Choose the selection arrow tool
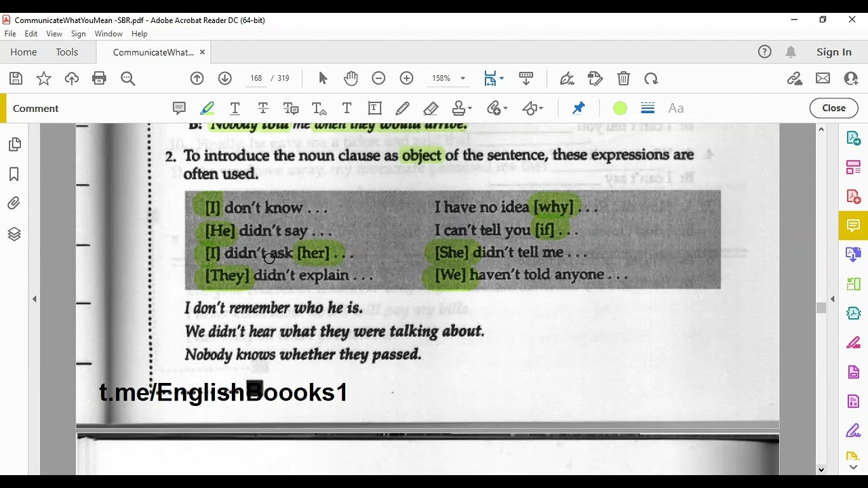 (x=323, y=79)
